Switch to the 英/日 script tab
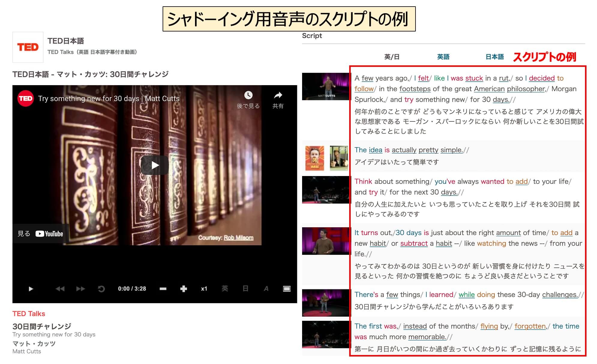This screenshot has height=364, width=597. [392, 57]
